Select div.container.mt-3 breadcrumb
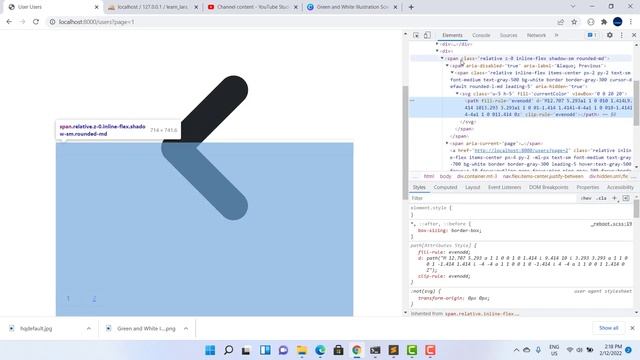The image size is (640, 360). point(477,176)
